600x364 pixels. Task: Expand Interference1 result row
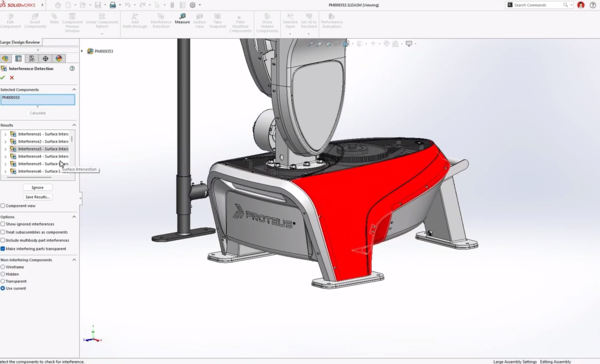click(x=5, y=134)
